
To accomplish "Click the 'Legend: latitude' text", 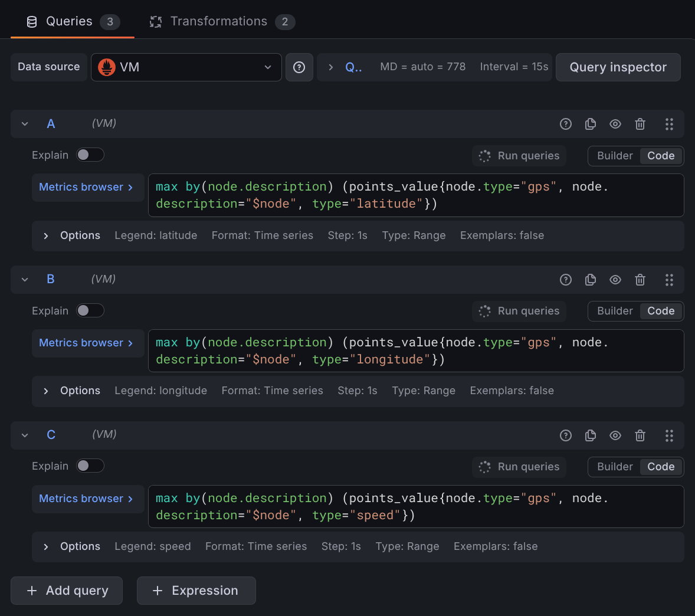I will point(156,236).
